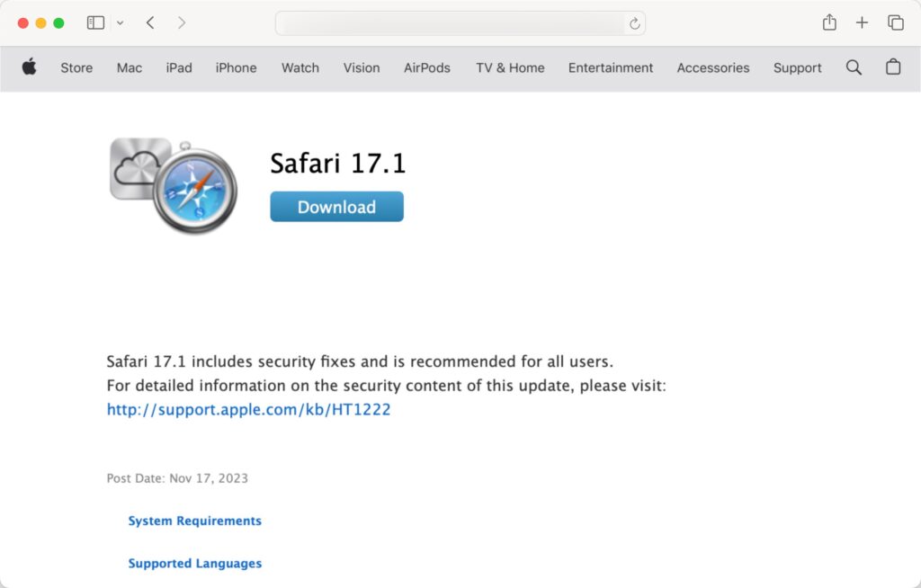Go back with the back arrow
Image resolution: width=921 pixels, height=588 pixels.
pyautogui.click(x=150, y=22)
